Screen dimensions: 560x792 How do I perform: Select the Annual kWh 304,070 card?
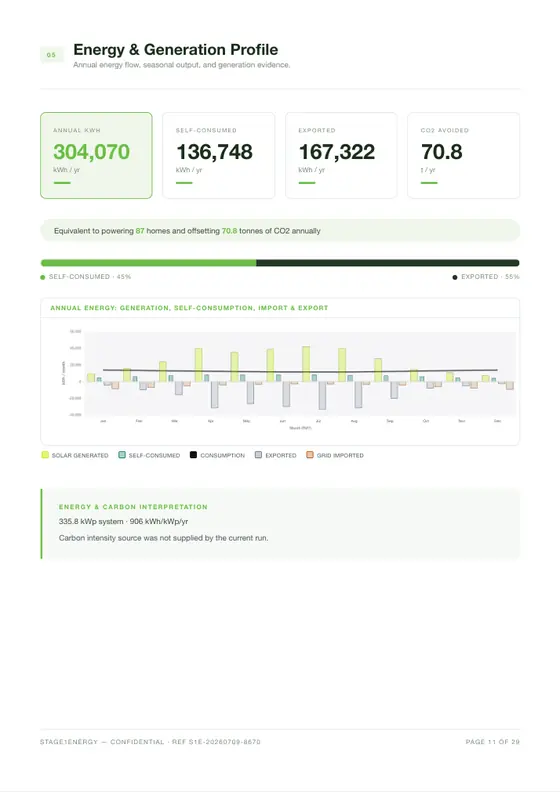pyautogui.click(x=96, y=156)
